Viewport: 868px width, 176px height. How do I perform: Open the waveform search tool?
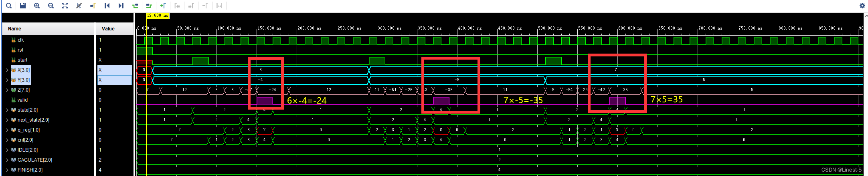point(9,6)
